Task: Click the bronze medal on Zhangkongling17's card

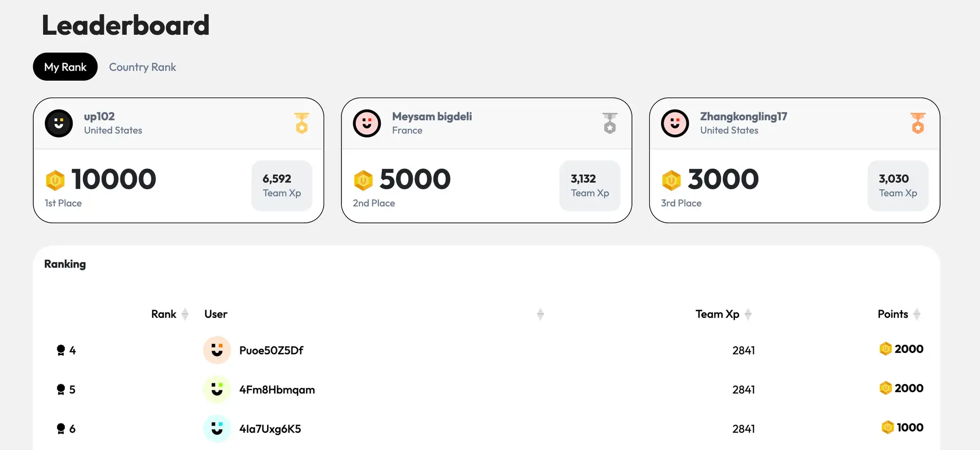Action: (x=918, y=123)
